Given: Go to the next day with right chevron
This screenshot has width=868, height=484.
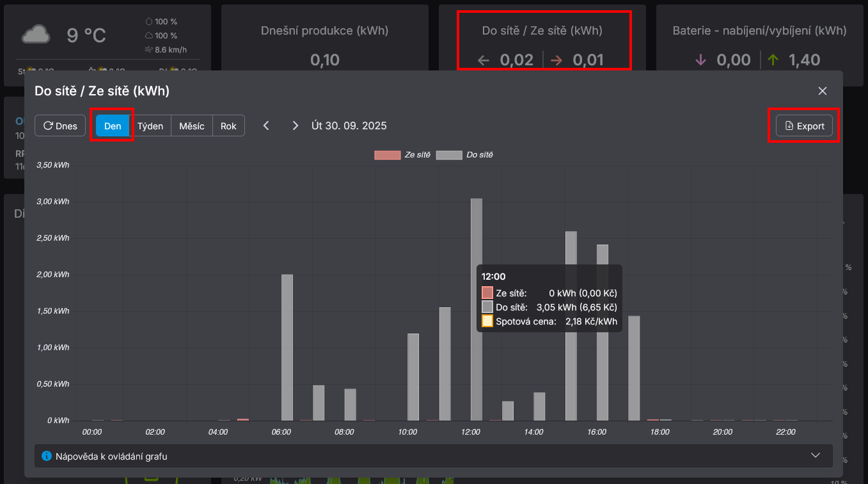Looking at the screenshot, I should (295, 125).
